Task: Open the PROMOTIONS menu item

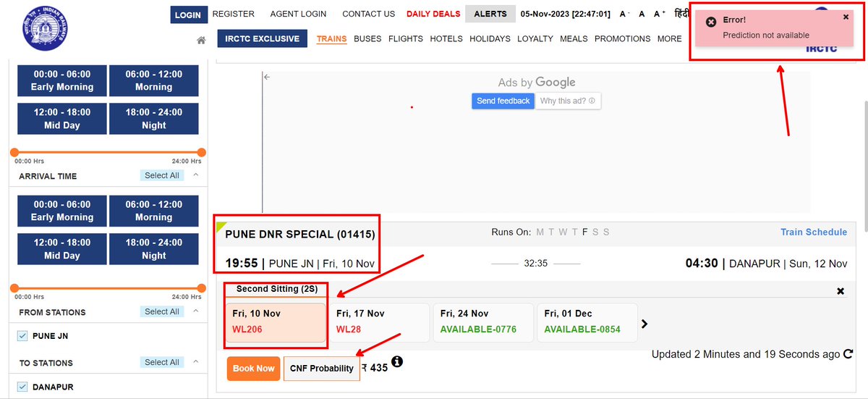Action: [x=623, y=38]
